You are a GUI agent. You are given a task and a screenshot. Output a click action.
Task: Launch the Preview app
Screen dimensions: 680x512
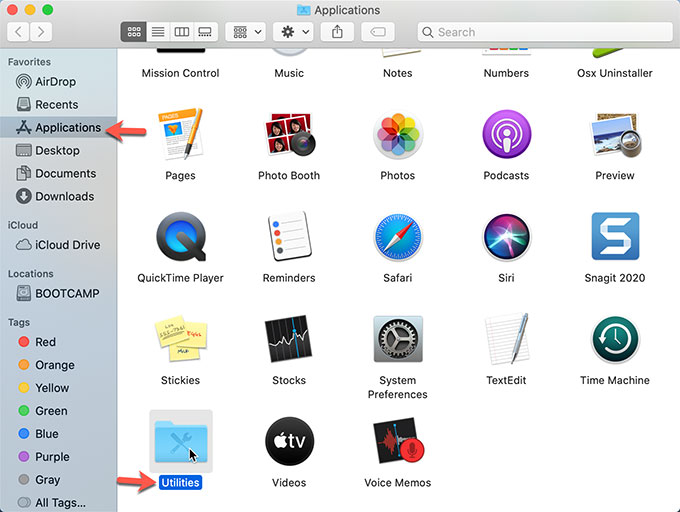click(615, 135)
